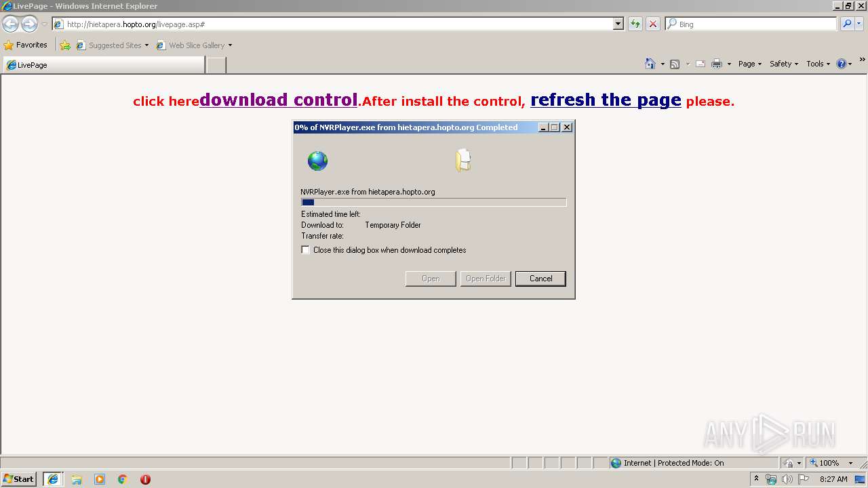The width and height of the screenshot is (868, 488).
Task: Open recent pages dropdown beside Forward arrow
Action: (44, 24)
